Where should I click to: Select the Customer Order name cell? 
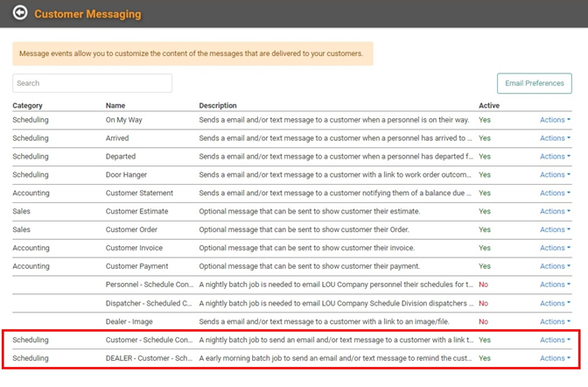coord(131,229)
